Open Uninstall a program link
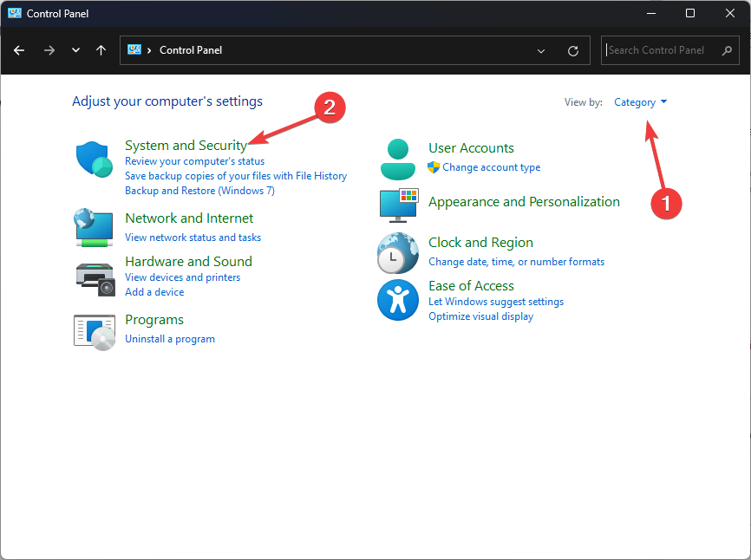This screenshot has height=560, width=751. (170, 339)
